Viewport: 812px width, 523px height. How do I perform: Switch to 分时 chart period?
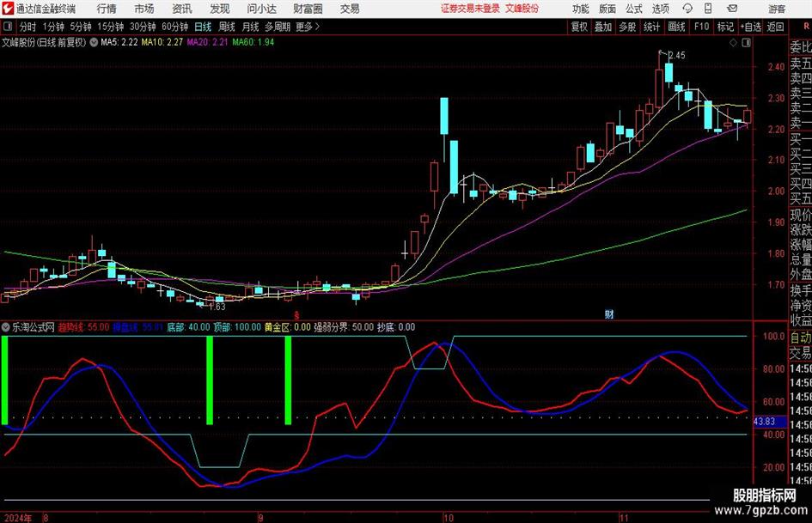(28, 27)
